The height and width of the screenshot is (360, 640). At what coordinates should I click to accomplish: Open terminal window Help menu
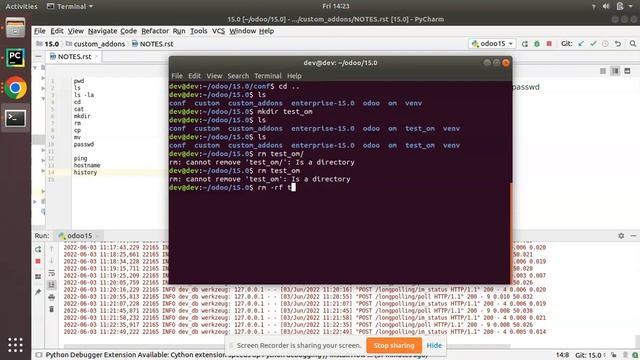(x=294, y=76)
